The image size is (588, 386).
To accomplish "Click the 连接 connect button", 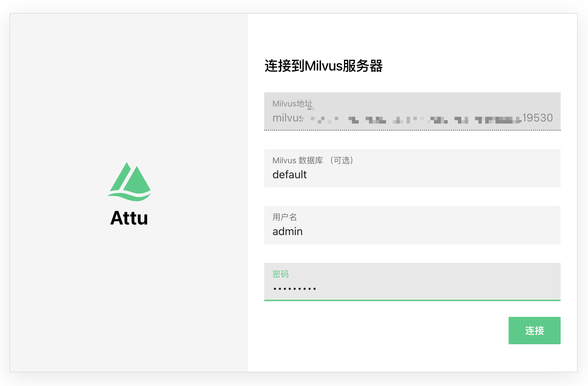I will click(534, 331).
